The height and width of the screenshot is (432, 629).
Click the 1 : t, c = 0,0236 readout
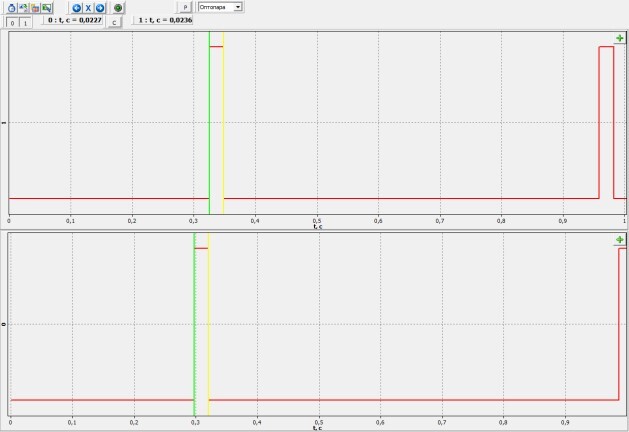coord(166,19)
